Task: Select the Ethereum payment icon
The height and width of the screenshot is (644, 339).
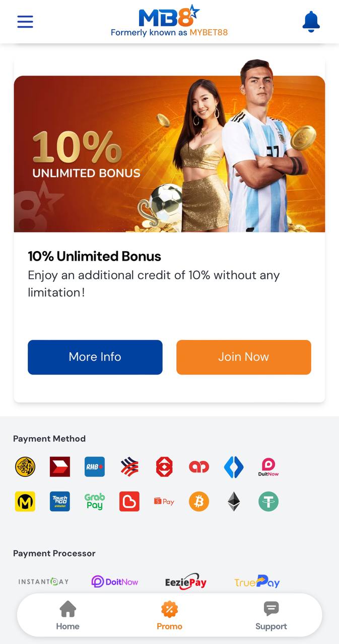Action: [x=234, y=502]
